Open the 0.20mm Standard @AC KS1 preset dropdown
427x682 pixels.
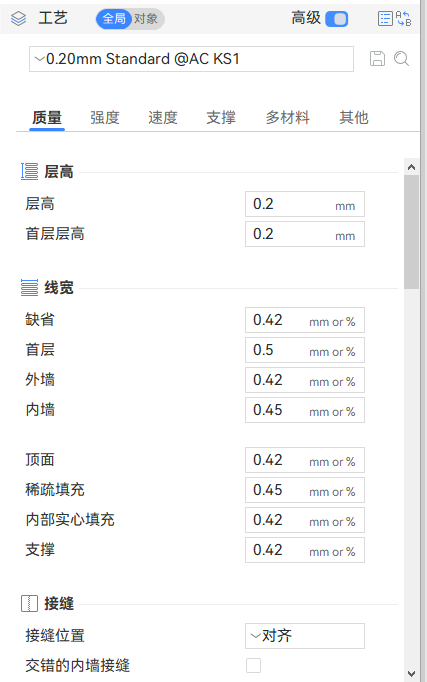click(x=191, y=59)
